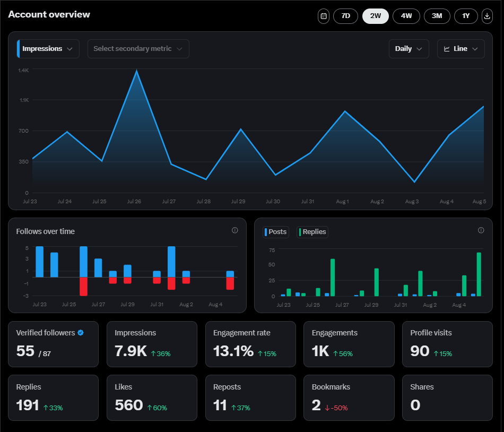Open the Reposts 11 card
This screenshot has height=432, width=504.
click(250, 398)
